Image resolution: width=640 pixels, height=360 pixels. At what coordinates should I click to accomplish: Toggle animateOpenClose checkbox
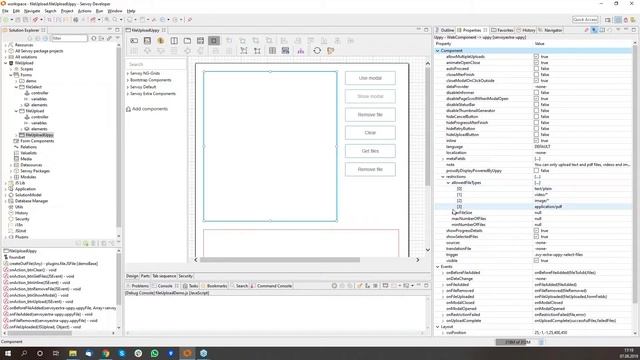(x=536, y=63)
